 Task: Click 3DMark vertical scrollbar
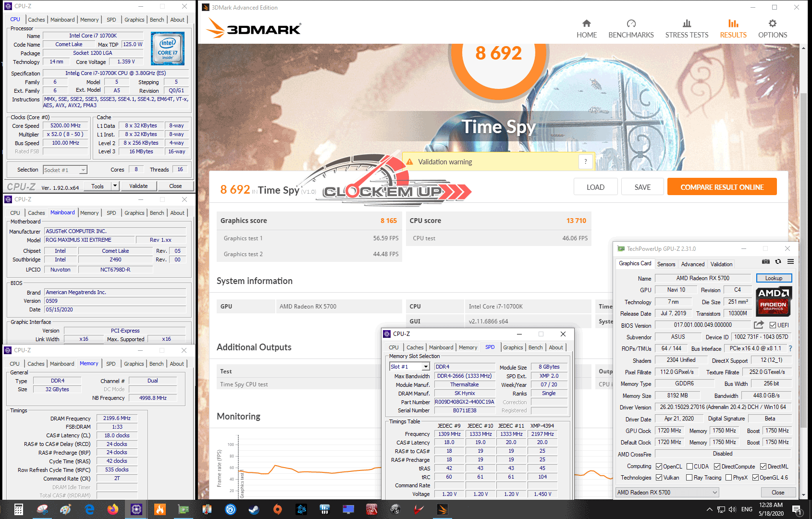pos(803,269)
